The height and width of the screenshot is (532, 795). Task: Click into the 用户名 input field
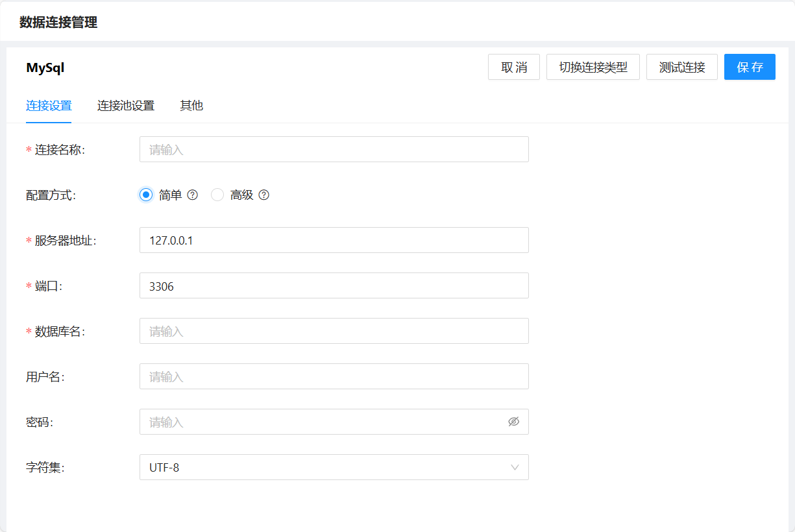[x=334, y=376]
